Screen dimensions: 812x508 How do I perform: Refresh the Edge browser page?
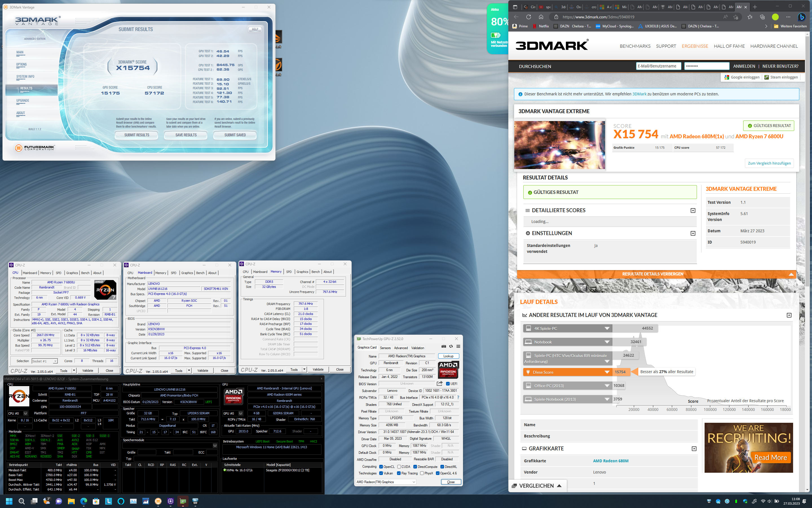528,17
